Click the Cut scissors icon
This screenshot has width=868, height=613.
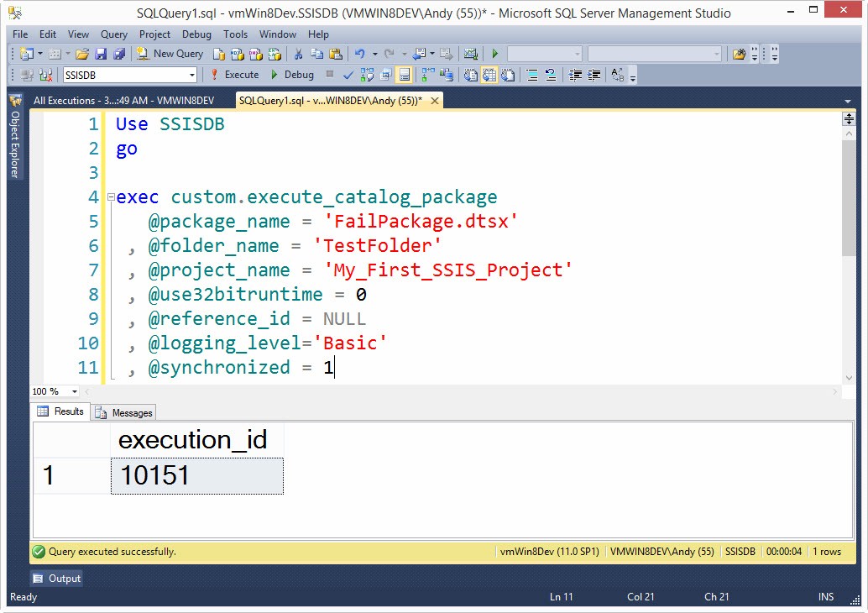(x=297, y=54)
